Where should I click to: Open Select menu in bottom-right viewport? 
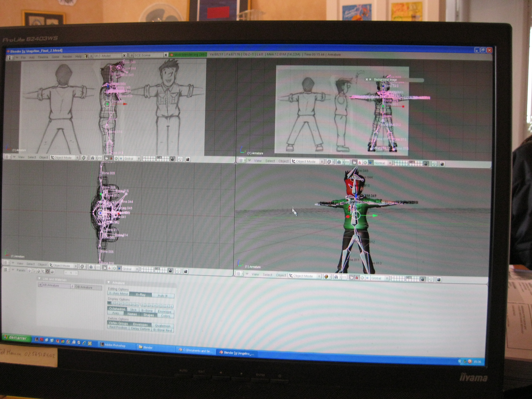click(x=267, y=275)
